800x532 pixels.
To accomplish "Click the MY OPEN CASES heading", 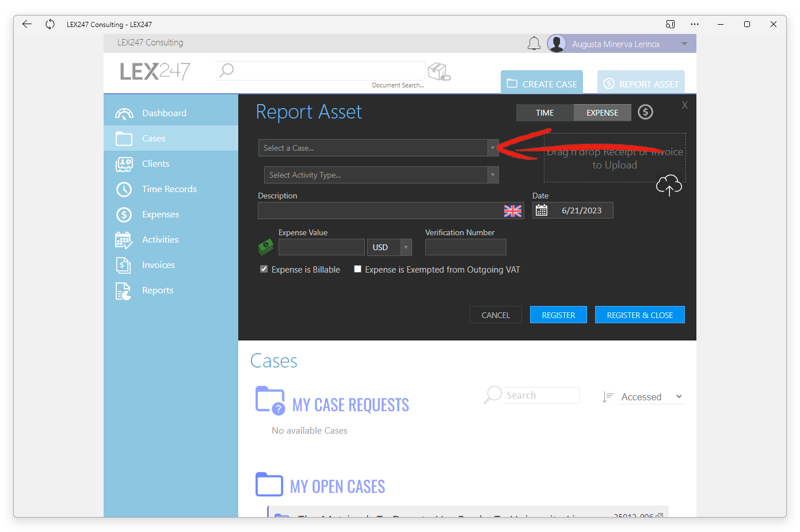I will pyautogui.click(x=337, y=487).
